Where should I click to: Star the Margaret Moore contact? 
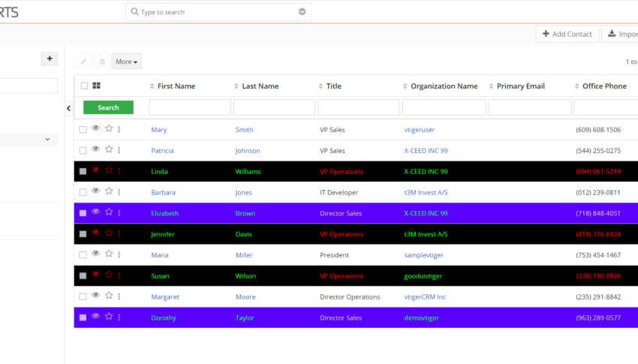pyautogui.click(x=109, y=296)
